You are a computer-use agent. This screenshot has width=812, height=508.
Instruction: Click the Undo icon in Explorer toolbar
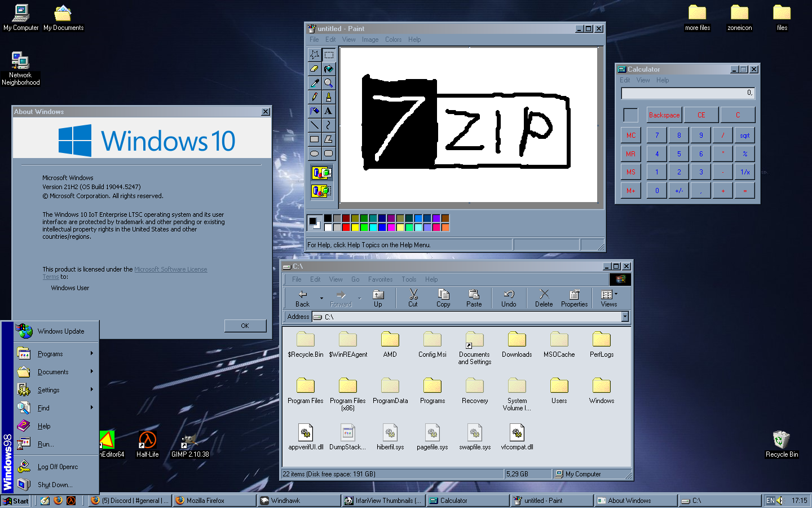(509, 298)
